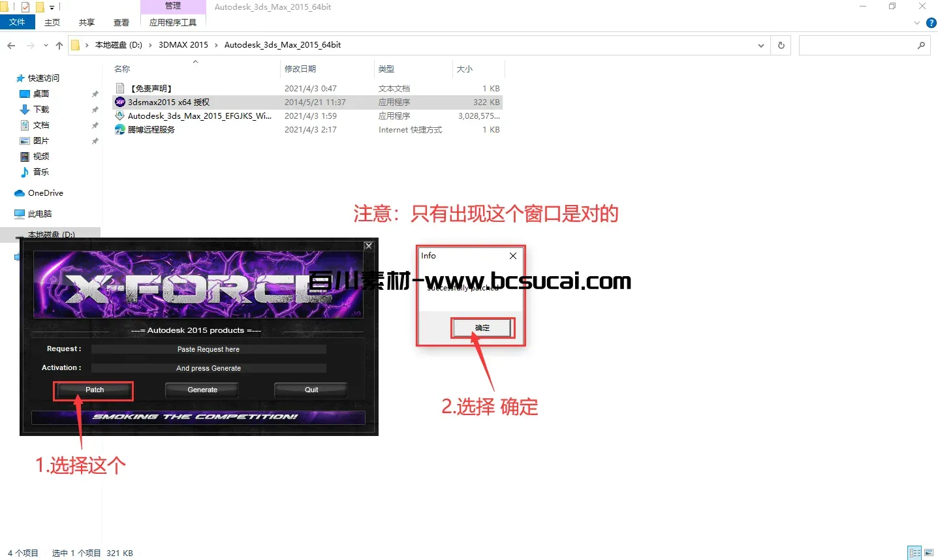The width and height of the screenshot is (938, 560).
Task: Click the 【免责声明】 document icon
Action: click(x=120, y=88)
